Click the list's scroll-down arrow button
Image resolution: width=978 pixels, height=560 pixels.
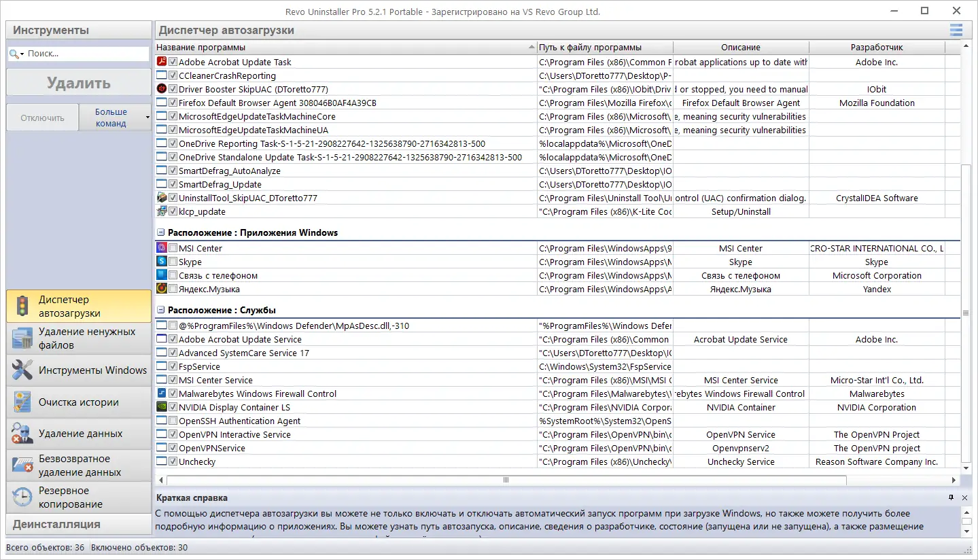[966, 468]
